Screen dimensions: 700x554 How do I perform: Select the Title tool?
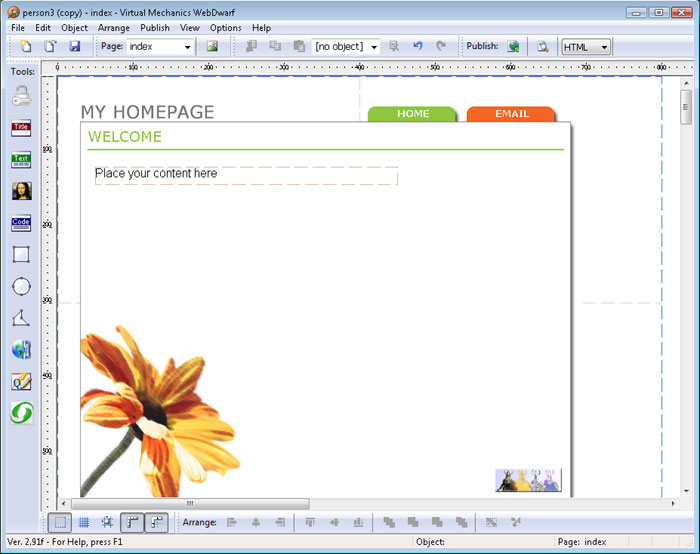click(21, 128)
